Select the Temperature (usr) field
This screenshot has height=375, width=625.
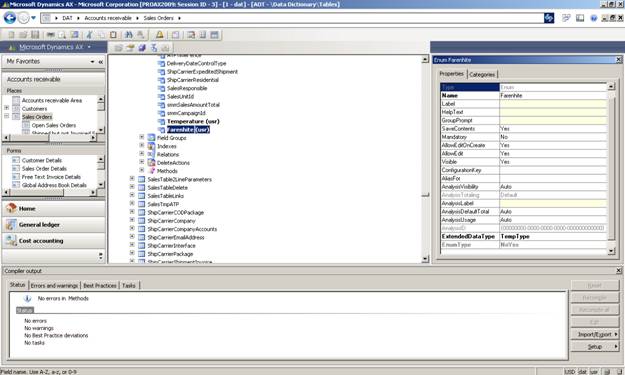[x=193, y=121]
